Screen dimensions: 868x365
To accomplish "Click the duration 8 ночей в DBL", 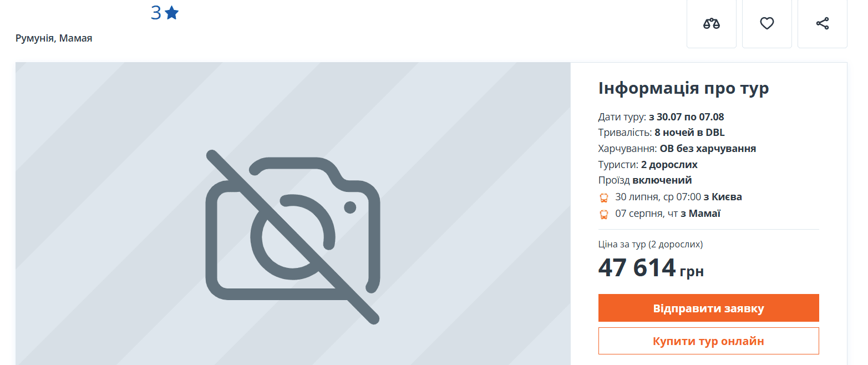I will coord(689,133).
